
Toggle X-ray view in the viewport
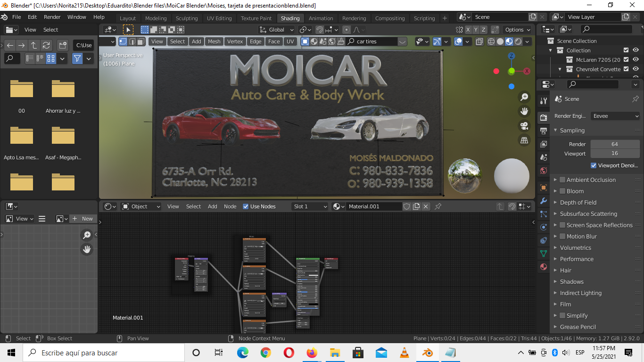click(479, 41)
